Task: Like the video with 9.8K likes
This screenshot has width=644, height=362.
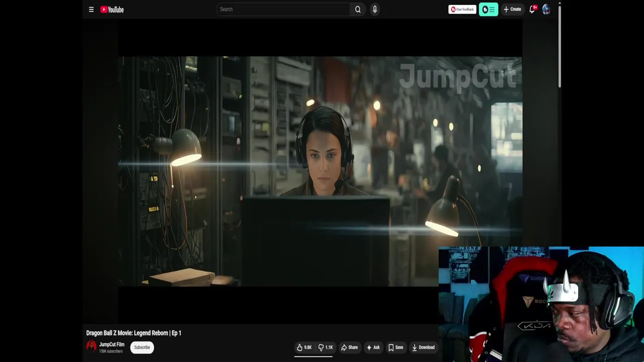Action: (x=304, y=347)
